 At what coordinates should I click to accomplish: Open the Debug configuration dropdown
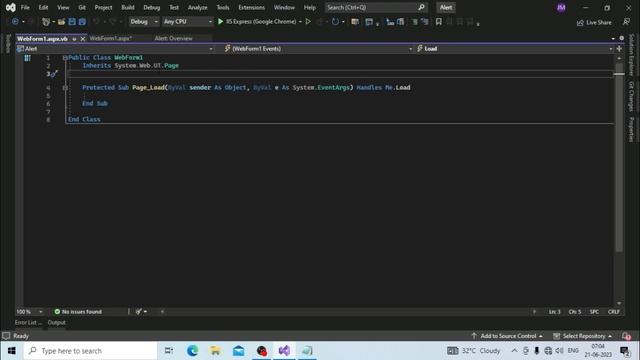[144, 22]
